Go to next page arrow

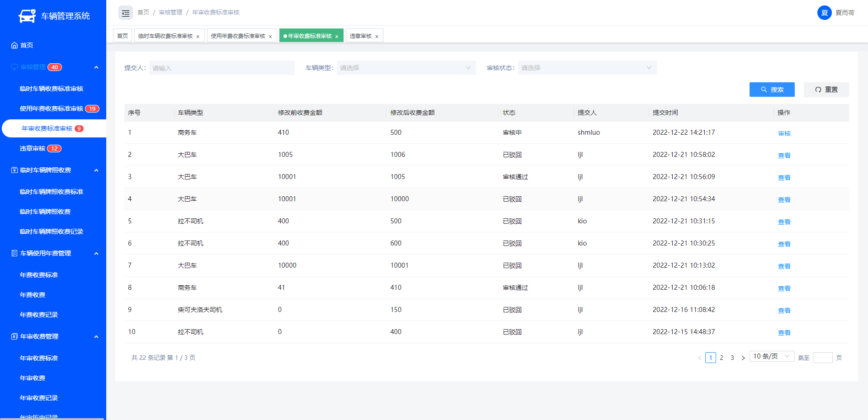pyautogui.click(x=743, y=358)
